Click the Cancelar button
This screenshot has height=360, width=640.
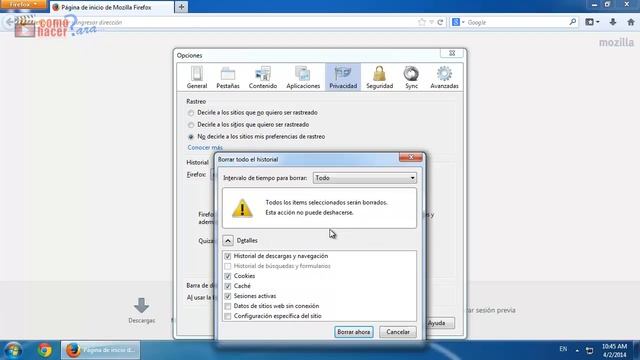coord(398,332)
